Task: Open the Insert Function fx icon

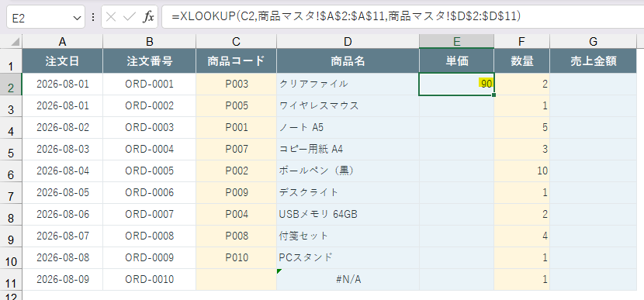Action: coord(148,17)
